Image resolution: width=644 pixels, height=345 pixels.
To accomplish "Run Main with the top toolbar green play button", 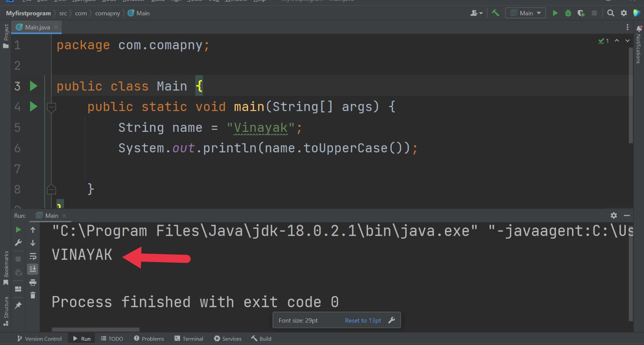I will [555, 13].
